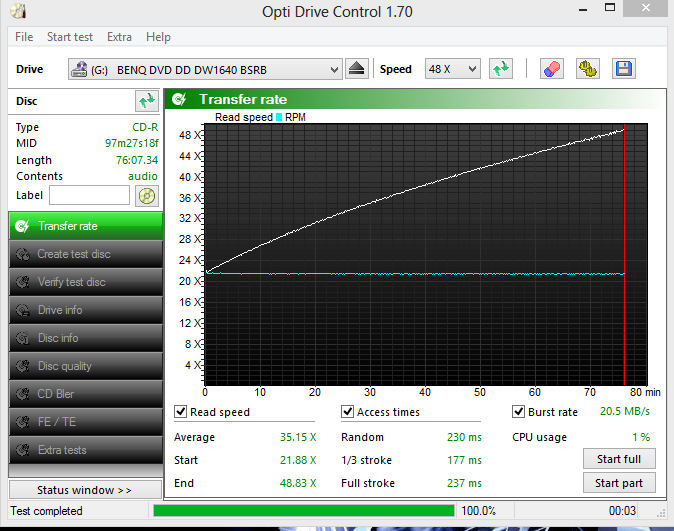Click into the disc Label input field

pyautogui.click(x=89, y=196)
